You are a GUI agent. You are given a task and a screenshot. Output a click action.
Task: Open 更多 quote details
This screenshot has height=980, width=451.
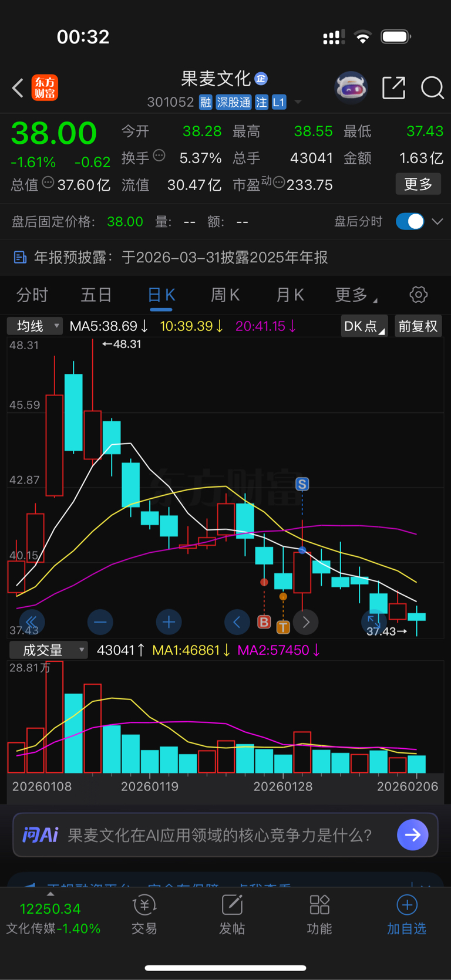(418, 184)
